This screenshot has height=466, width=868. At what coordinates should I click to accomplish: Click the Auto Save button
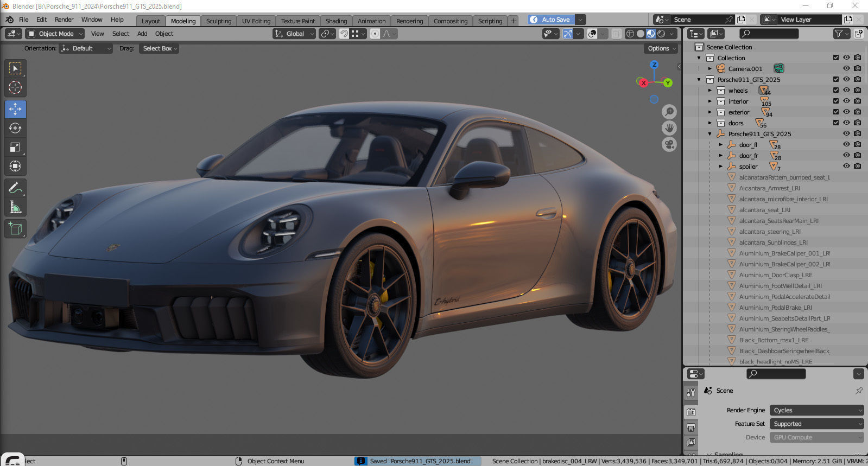click(x=551, y=20)
